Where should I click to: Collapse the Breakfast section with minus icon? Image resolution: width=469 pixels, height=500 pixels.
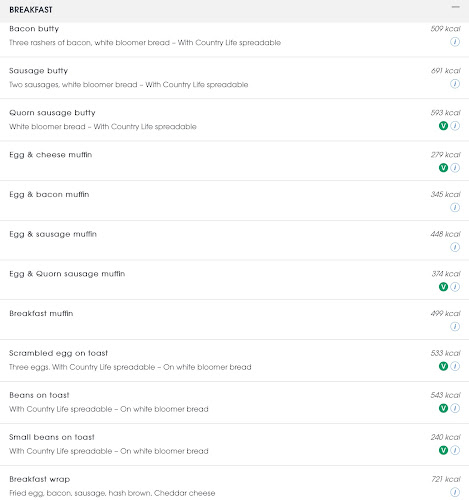point(455,7)
